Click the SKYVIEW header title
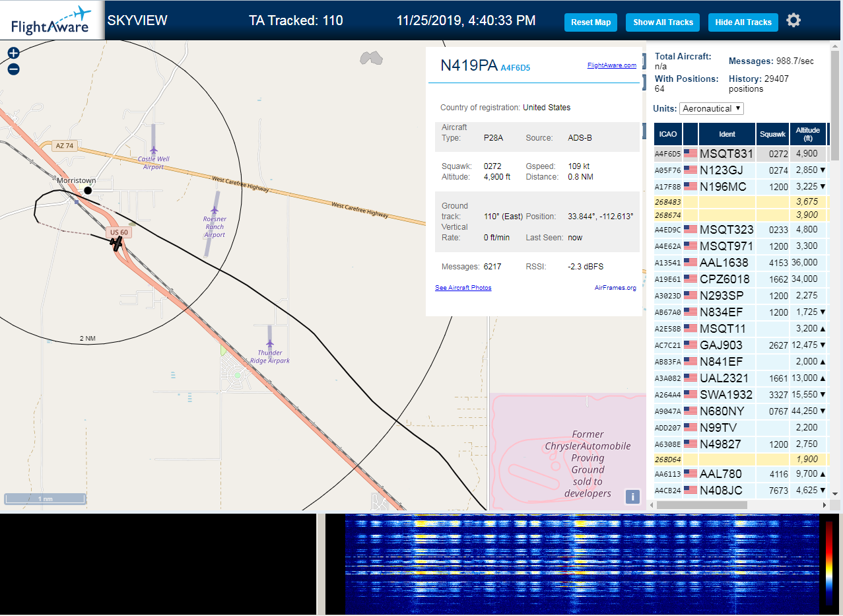 point(137,20)
